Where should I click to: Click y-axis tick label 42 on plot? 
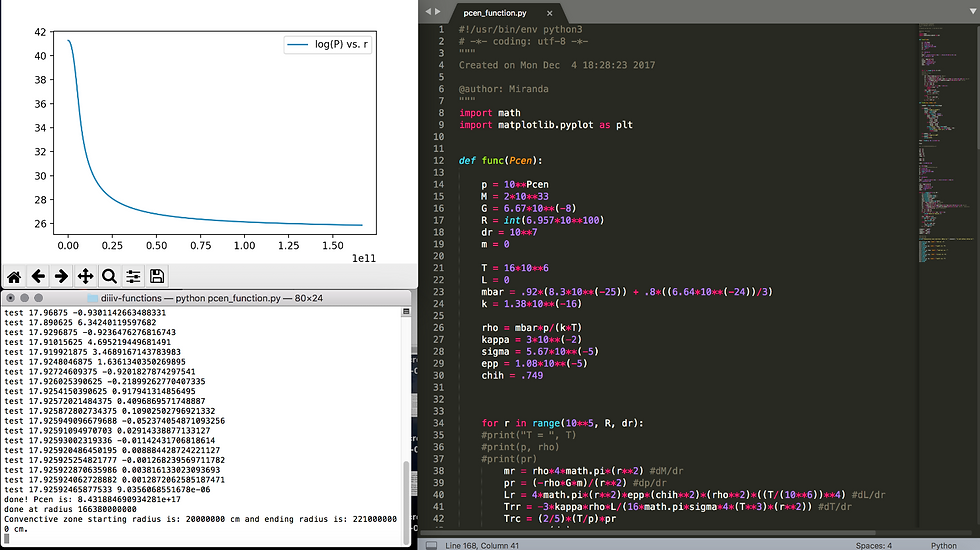(x=40, y=32)
